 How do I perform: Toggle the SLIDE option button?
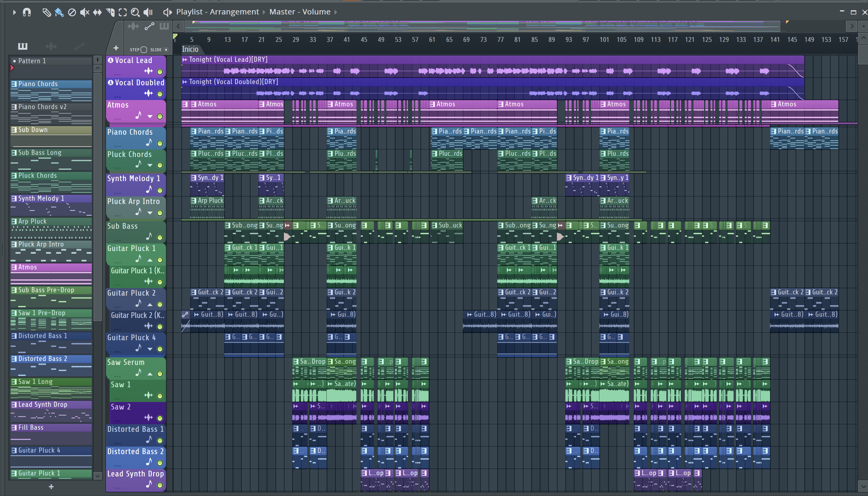coord(166,50)
